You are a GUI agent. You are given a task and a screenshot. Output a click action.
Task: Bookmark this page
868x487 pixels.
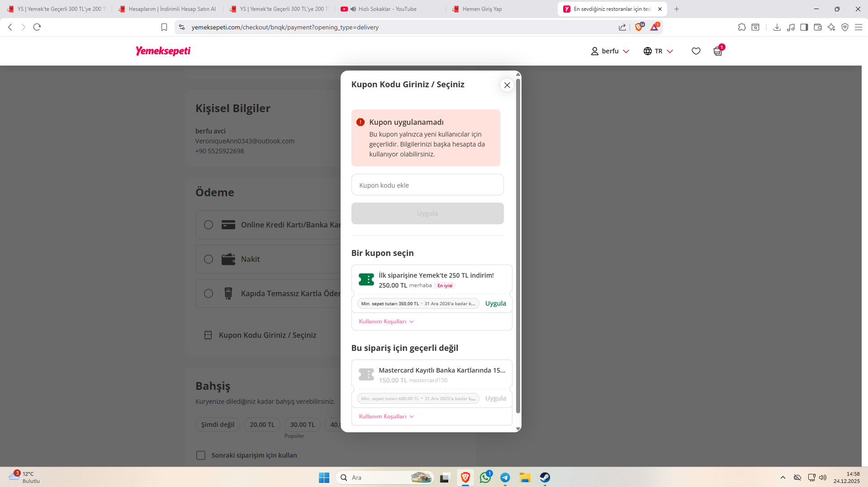coord(164,27)
